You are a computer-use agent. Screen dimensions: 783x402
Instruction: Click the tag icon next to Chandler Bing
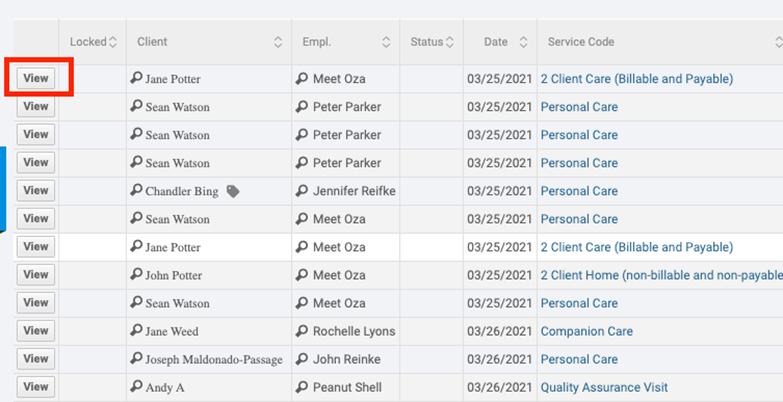233,191
